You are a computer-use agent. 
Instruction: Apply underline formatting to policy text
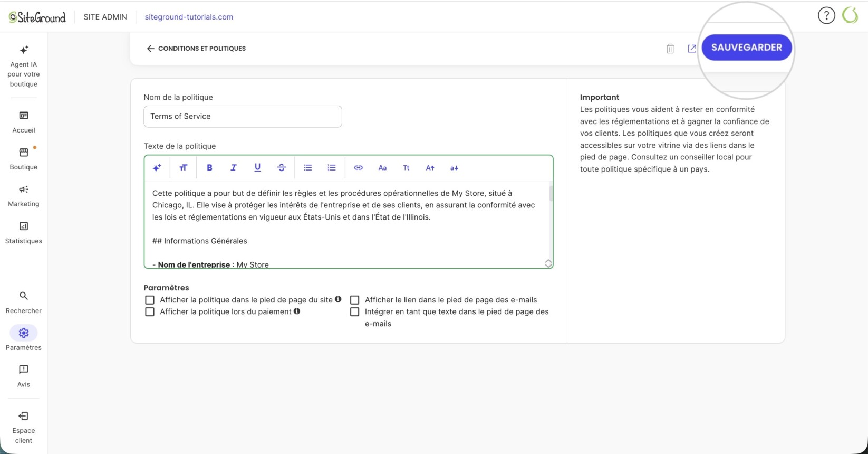click(x=257, y=168)
